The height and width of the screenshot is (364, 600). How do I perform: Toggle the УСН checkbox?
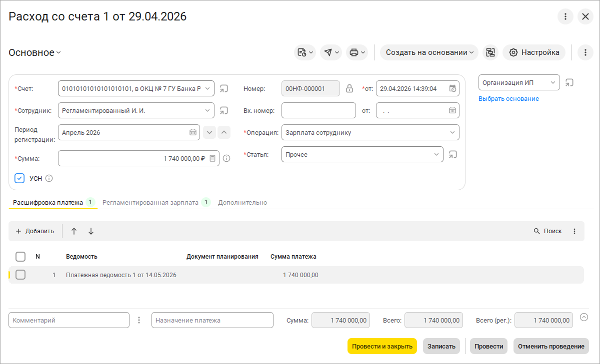(x=19, y=178)
